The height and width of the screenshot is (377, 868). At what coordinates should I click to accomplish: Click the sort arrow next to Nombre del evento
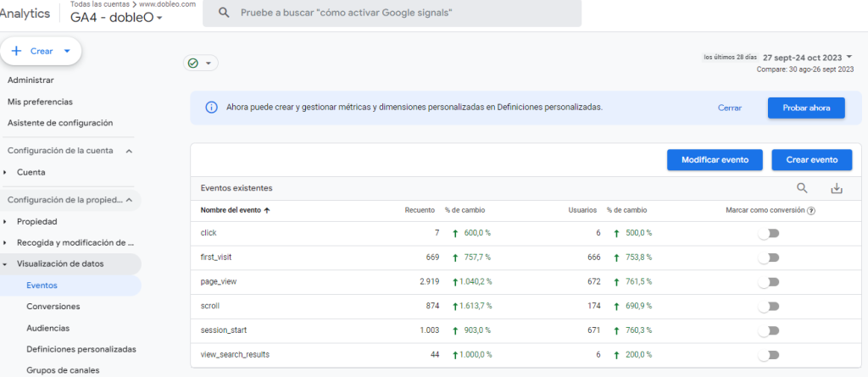268,211
